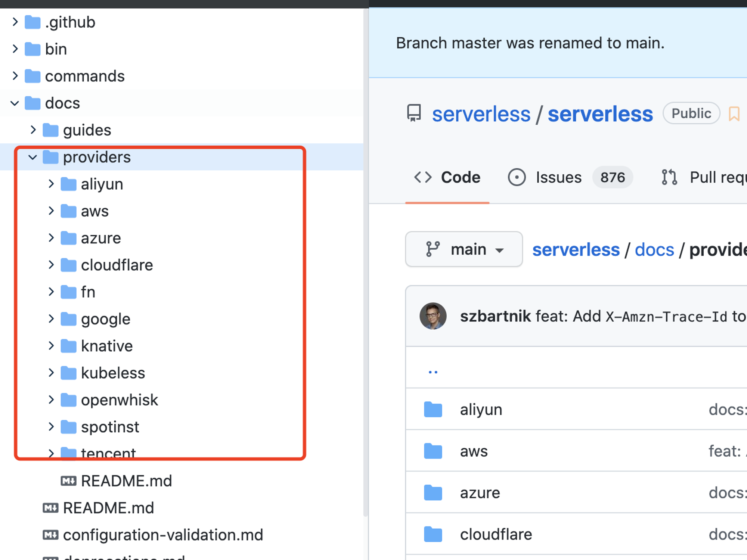
Task: Open the bold serverless repository link
Action: (600, 114)
